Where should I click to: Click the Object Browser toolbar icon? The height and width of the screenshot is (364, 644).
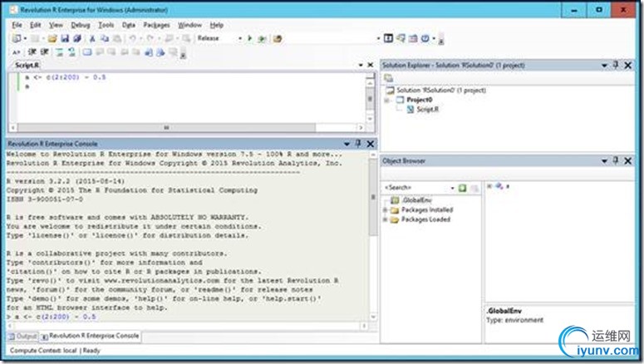[x=413, y=38]
